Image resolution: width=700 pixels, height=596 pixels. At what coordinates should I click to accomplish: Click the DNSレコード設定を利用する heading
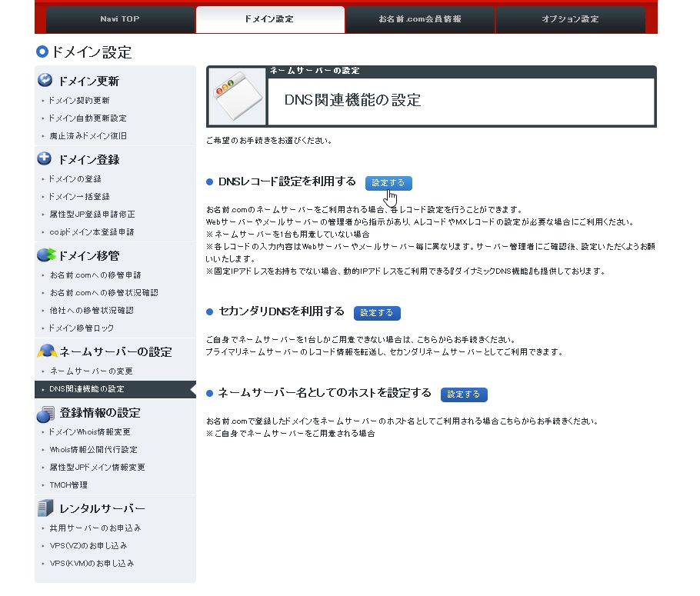click(x=287, y=181)
